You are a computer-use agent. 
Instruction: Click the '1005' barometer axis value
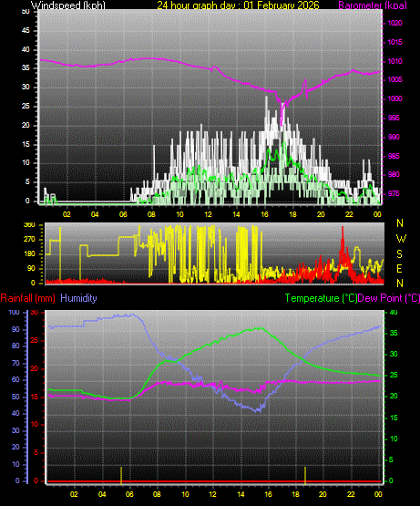pyautogui.click(x=394, y=79)
